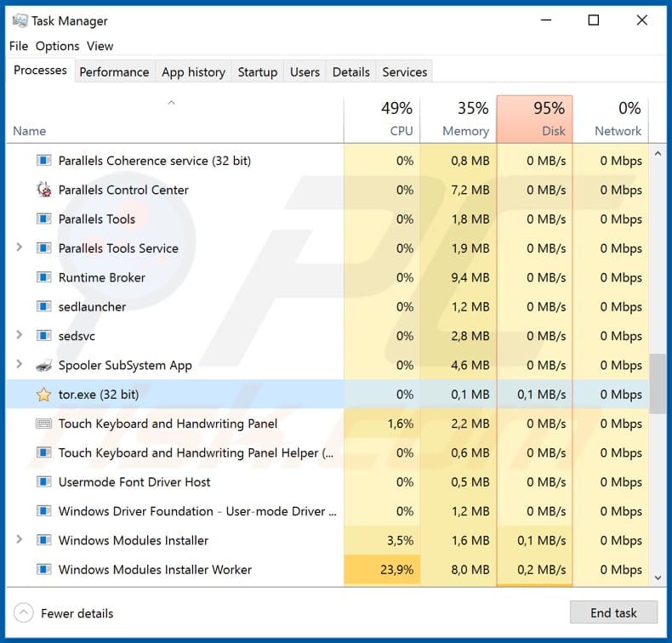Select Parallels Coherence service (32 bit) name
Image resolution: width=672 pixels, height=643 pixels.
[155, 161]
